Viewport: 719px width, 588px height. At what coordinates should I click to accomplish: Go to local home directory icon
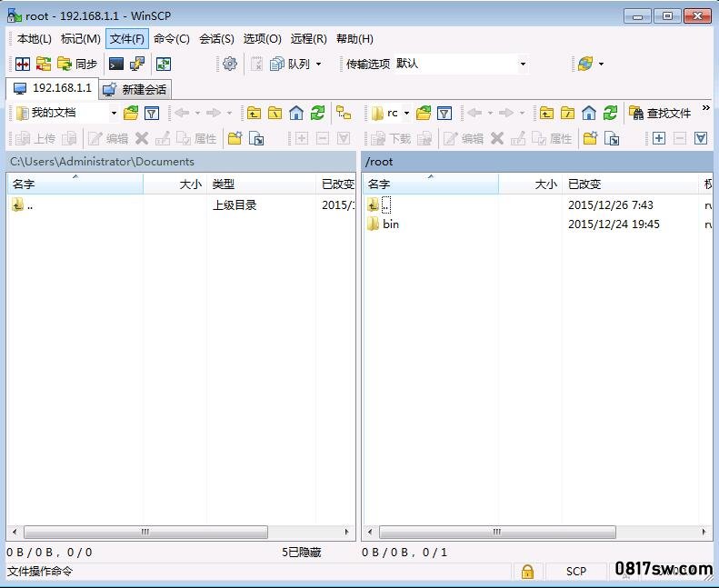click(296, 113)
